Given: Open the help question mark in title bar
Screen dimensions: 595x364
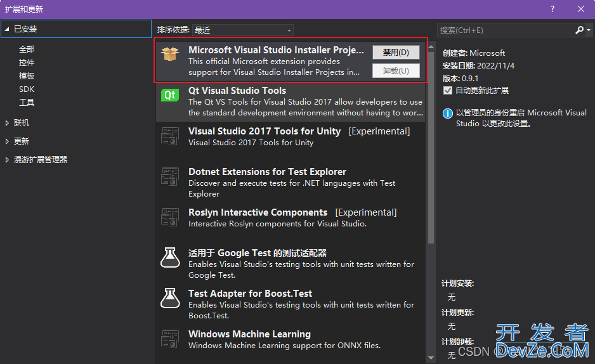Looking at the screenshot, I should (552, 9).
